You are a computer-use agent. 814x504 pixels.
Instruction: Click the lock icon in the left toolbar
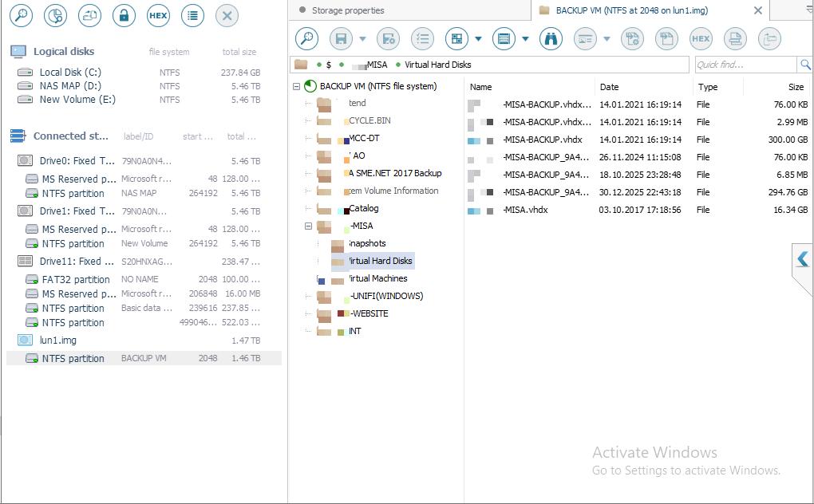point(124,16)
